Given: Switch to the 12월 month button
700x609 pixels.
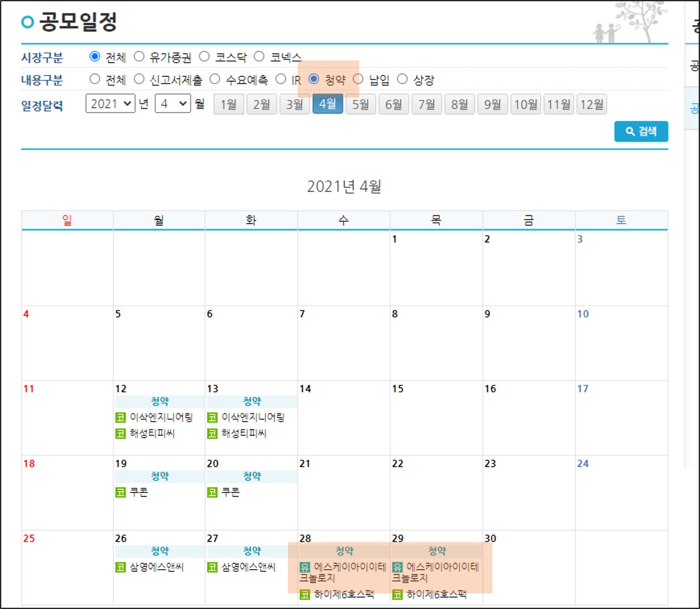Looking at the screenshot, I should pyautogui.click(x=592, y=104).
